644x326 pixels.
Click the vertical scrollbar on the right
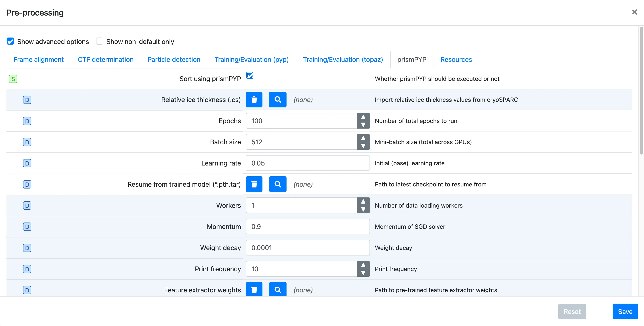pyautogui.click(x=641, y=91)
